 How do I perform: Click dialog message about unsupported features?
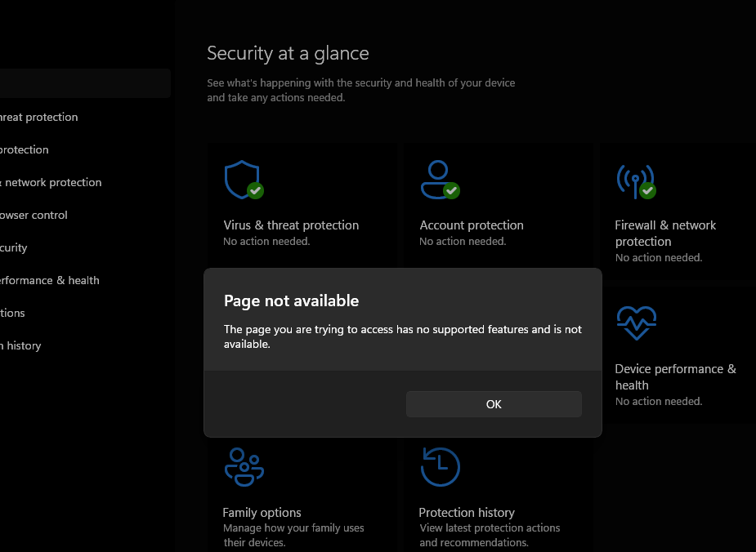(403, 336)
